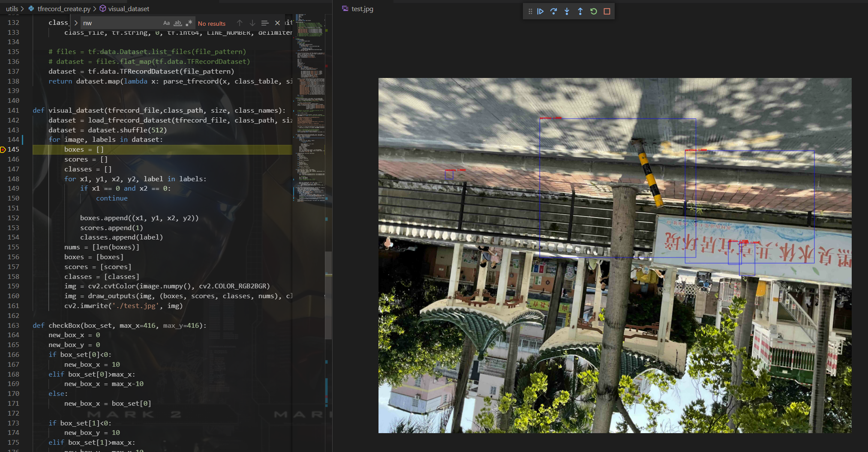Viewport: 868px width, 452px height.
Task: Click 'classes.append(label)' line
Action: point(121,237)
